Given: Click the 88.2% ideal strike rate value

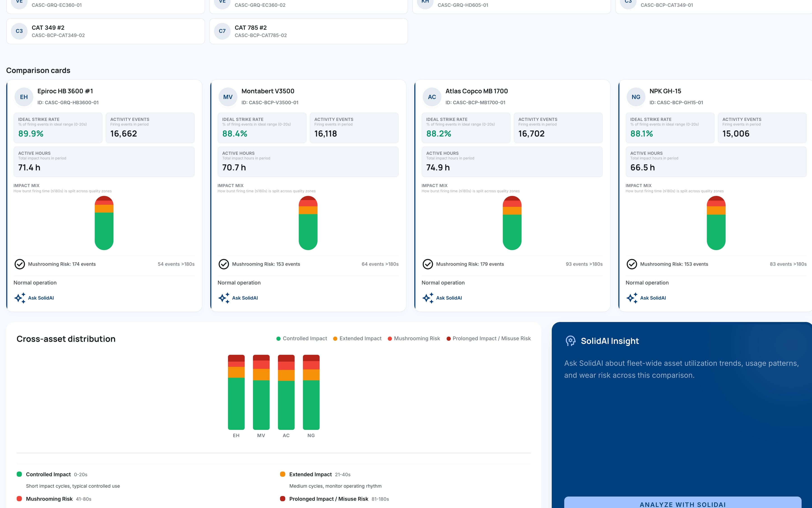Looking at the screenshot, I should (x=439, y=134).
